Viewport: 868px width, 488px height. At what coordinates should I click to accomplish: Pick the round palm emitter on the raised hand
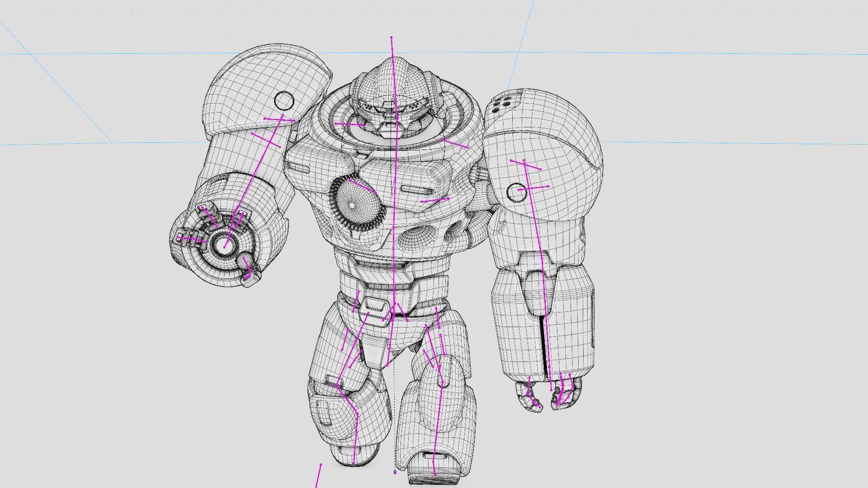(x=225, y=245)
